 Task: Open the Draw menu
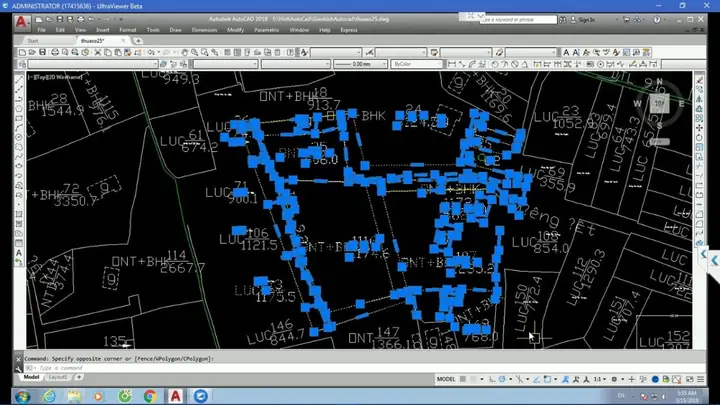(175, 30)
